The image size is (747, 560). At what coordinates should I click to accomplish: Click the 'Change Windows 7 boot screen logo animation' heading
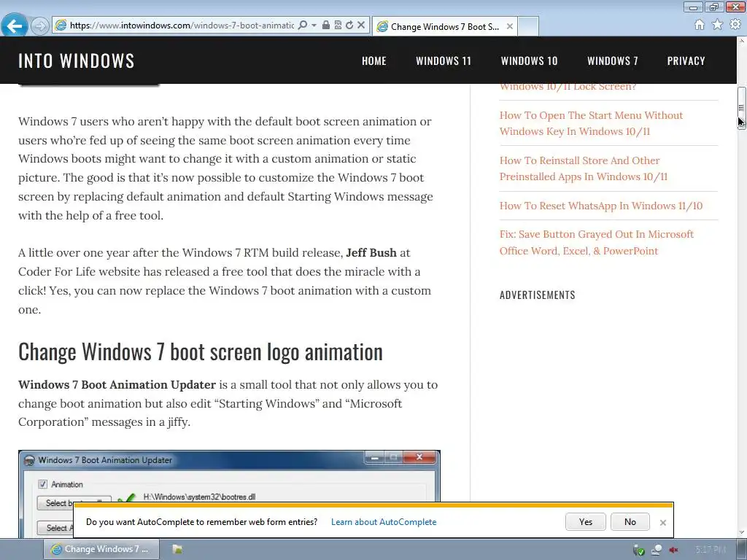pos(201,352)
